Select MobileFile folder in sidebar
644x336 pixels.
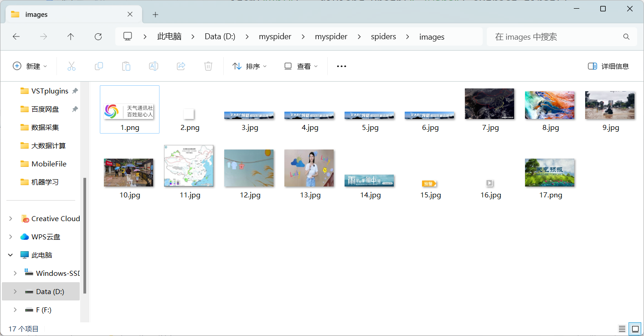43,164
